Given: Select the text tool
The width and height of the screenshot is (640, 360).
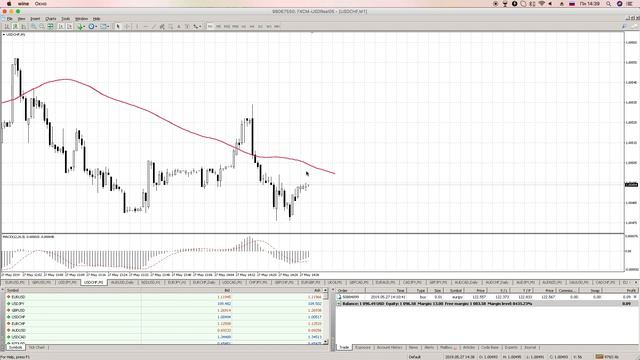Looking at the screenshot, I should point(179,27).
